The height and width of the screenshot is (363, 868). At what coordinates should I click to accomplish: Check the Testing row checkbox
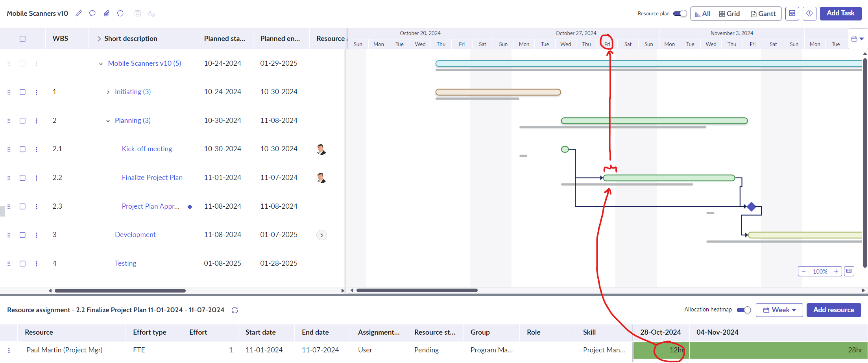(x=22, y=264)
